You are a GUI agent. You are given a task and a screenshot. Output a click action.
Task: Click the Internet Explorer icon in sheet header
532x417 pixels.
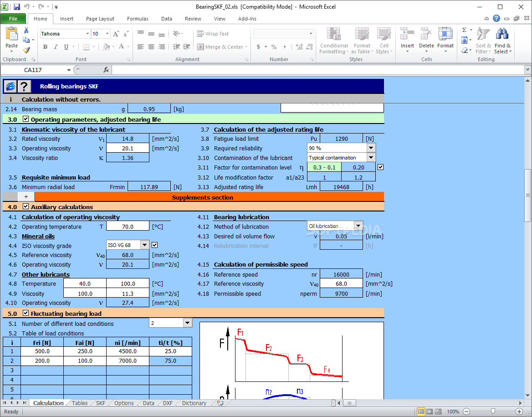(x=10, y=86)
